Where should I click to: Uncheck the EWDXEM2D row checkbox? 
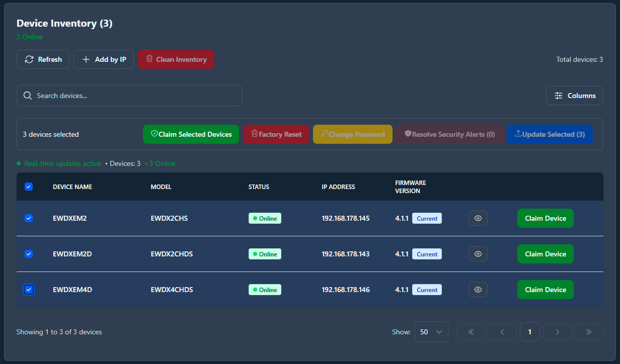(29, 254)
